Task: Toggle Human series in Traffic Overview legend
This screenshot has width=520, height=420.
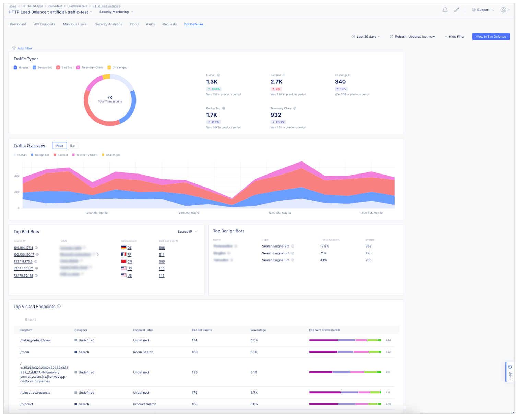Action: [20, 155]
